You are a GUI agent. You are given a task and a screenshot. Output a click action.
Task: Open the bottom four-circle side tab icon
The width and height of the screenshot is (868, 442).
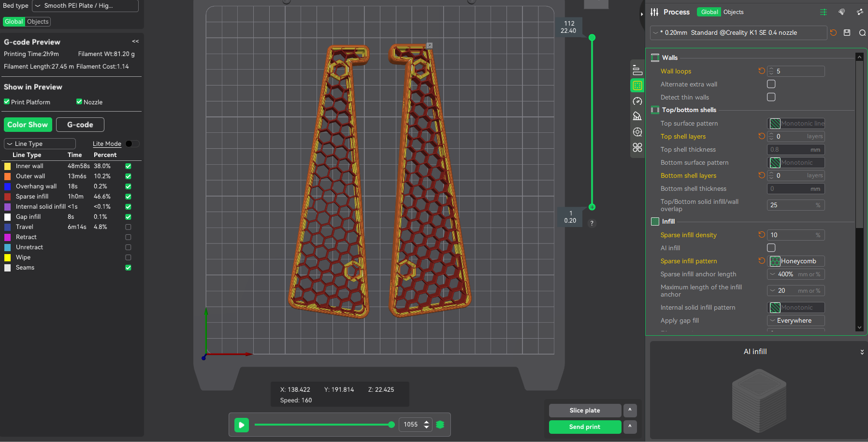click(x=637, y=147)
